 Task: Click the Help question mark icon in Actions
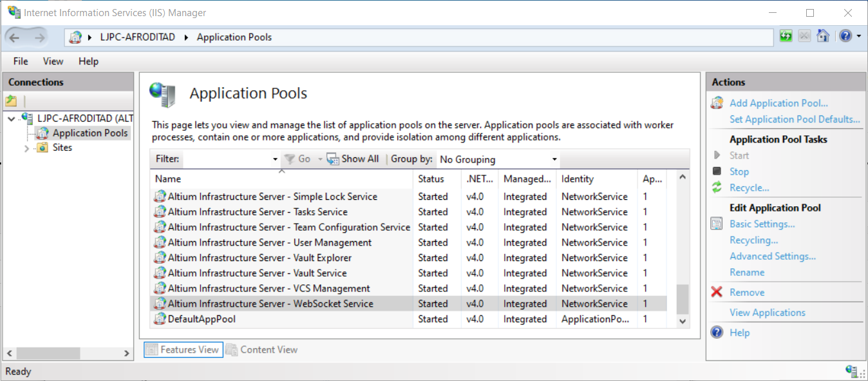717,333
